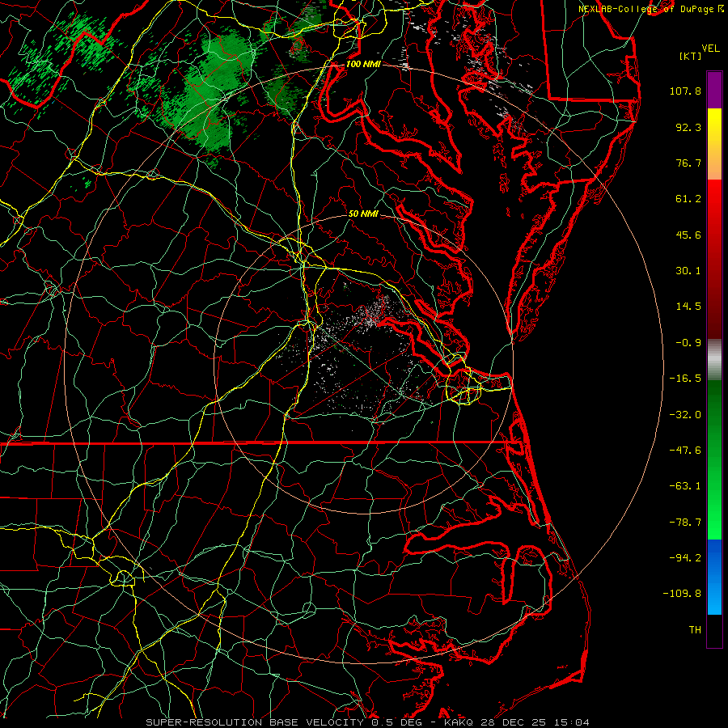Click the purple segment of the color bar
This screenshot has width=728, height=728.
click(714, 90)
